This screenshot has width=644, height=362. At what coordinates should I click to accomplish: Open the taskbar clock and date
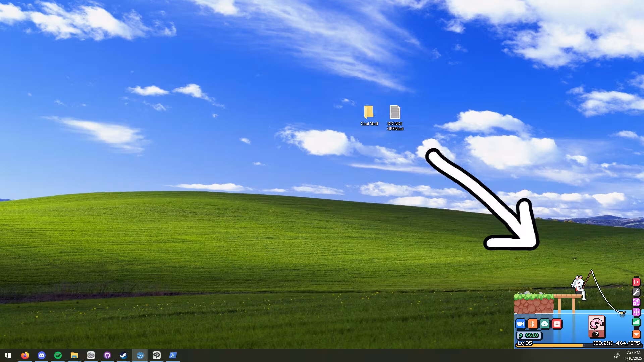click(633, 355)
